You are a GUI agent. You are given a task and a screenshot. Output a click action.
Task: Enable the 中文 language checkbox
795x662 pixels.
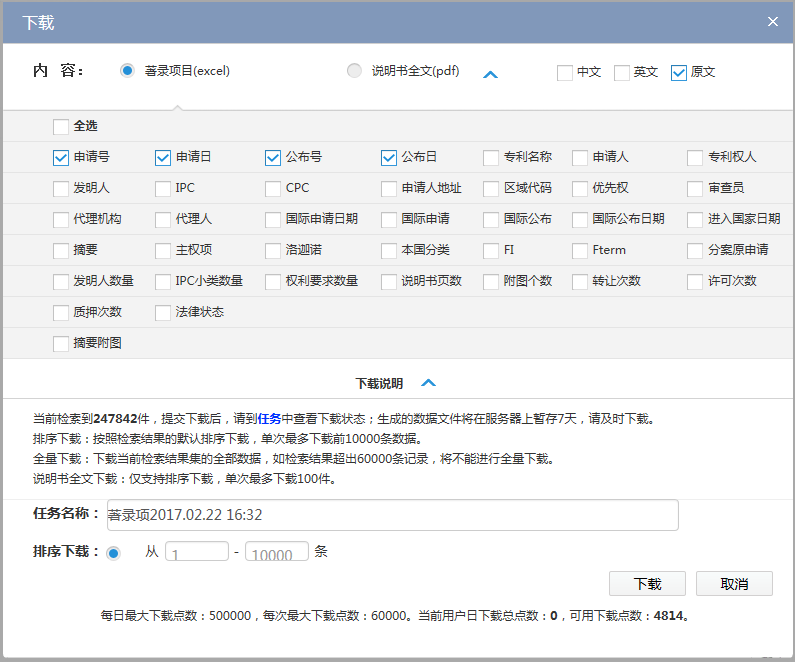[x=565, y=72]
